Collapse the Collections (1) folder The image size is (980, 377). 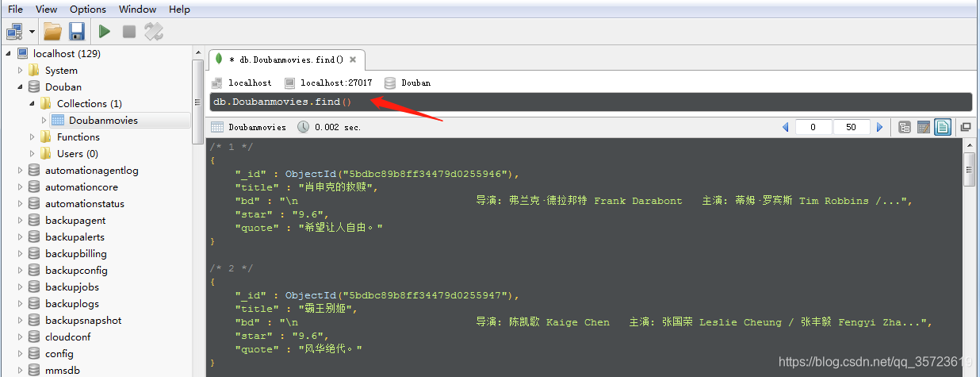coord(33,103)
